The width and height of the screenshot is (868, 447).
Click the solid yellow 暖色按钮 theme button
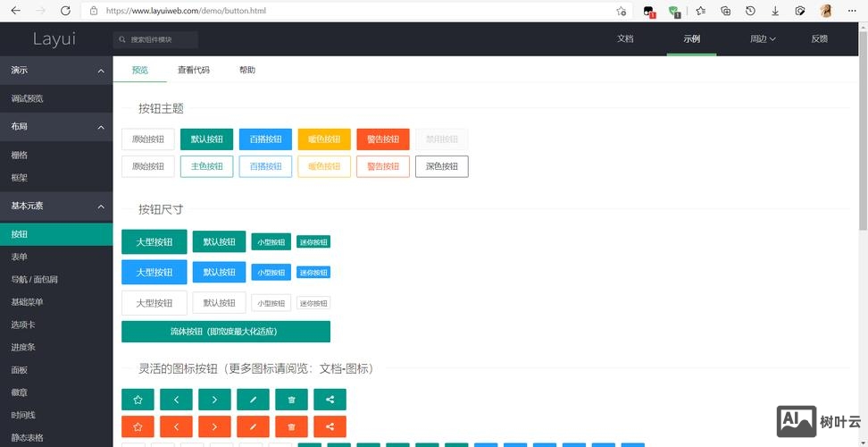(324, 139)
